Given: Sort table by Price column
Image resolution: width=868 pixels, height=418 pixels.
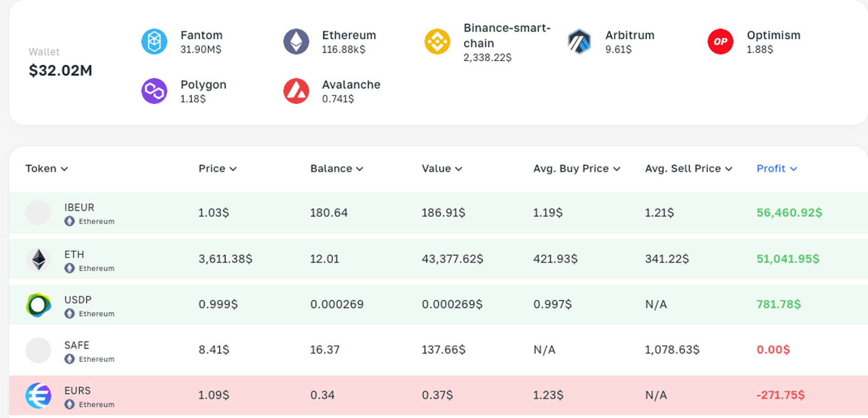Looking at the screenshot, I should coord(218,169).
